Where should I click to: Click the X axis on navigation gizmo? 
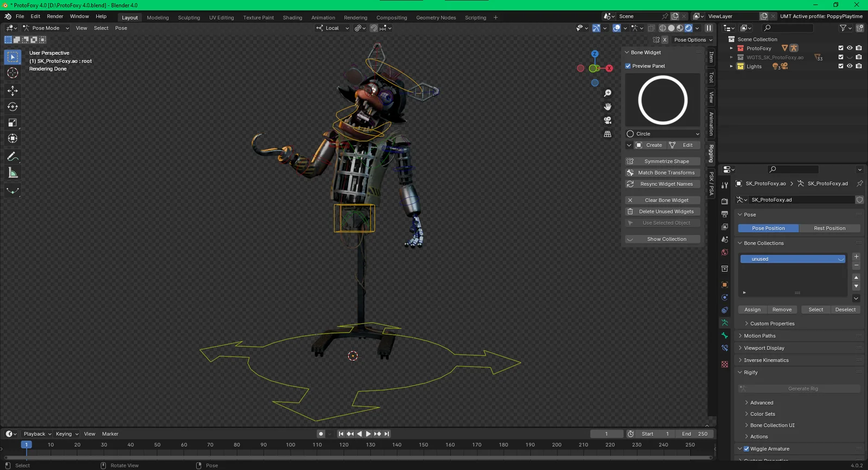tap(609, 68)
